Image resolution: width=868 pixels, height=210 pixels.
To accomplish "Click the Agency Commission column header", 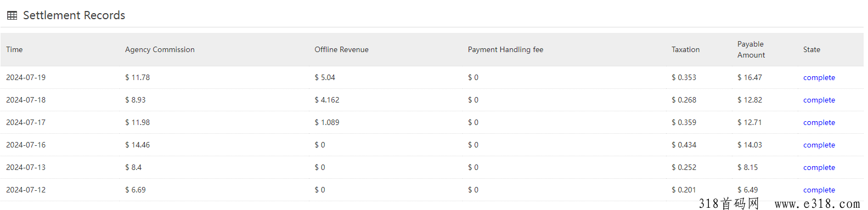I will coord(160,49).
